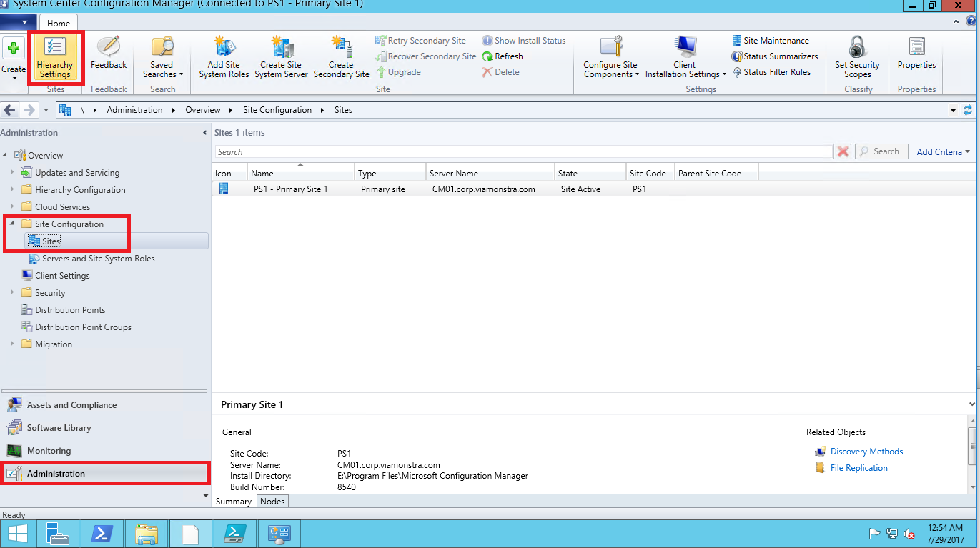Click Recover Secondary Site
Viewport: 980px width, 548px height.
click(x=425, y=56)
